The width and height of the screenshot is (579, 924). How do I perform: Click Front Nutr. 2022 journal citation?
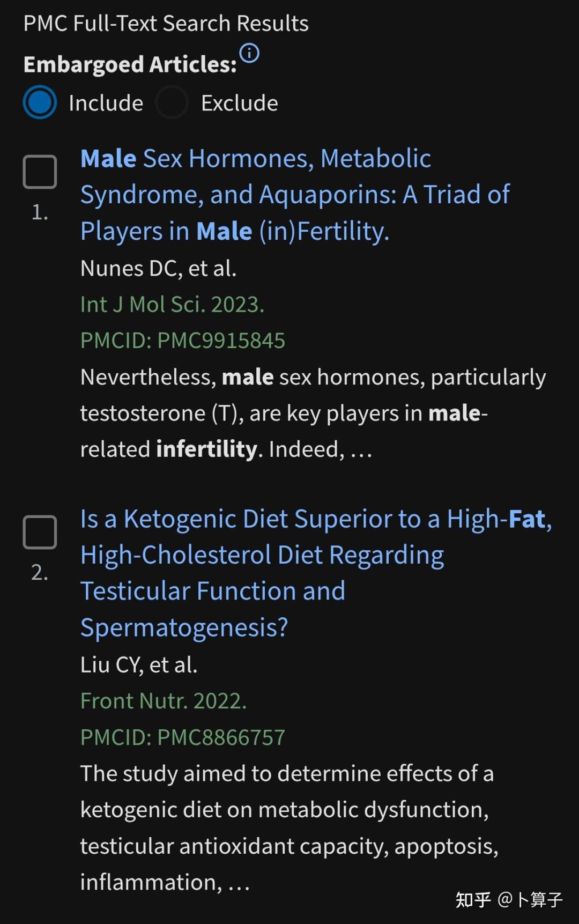pyautogui.click(x=164, y=701)
